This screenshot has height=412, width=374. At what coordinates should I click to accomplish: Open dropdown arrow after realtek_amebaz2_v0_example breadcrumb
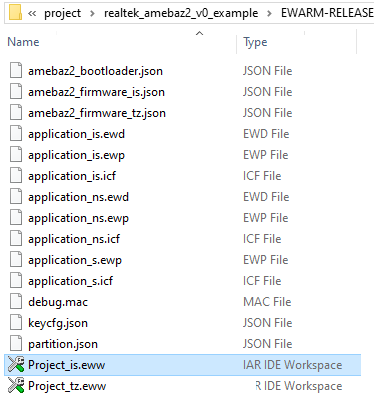(x=269, y=14)
